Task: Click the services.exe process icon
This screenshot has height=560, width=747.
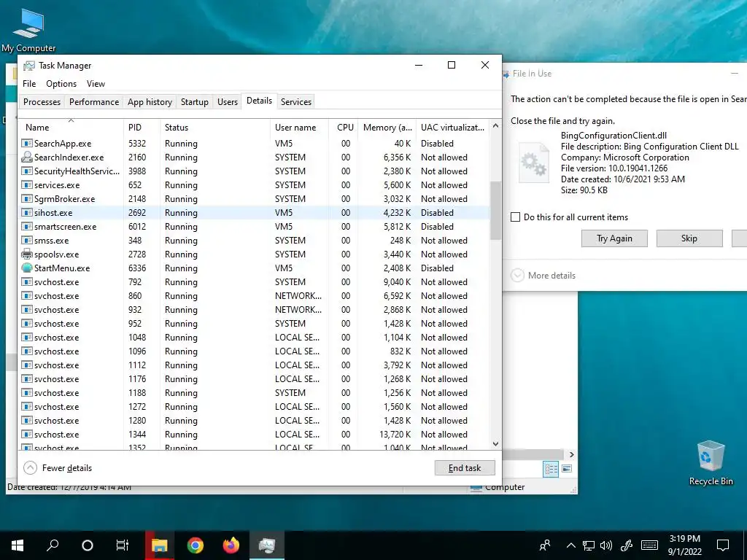Action: pyautogui.click(x=27, y=184)
